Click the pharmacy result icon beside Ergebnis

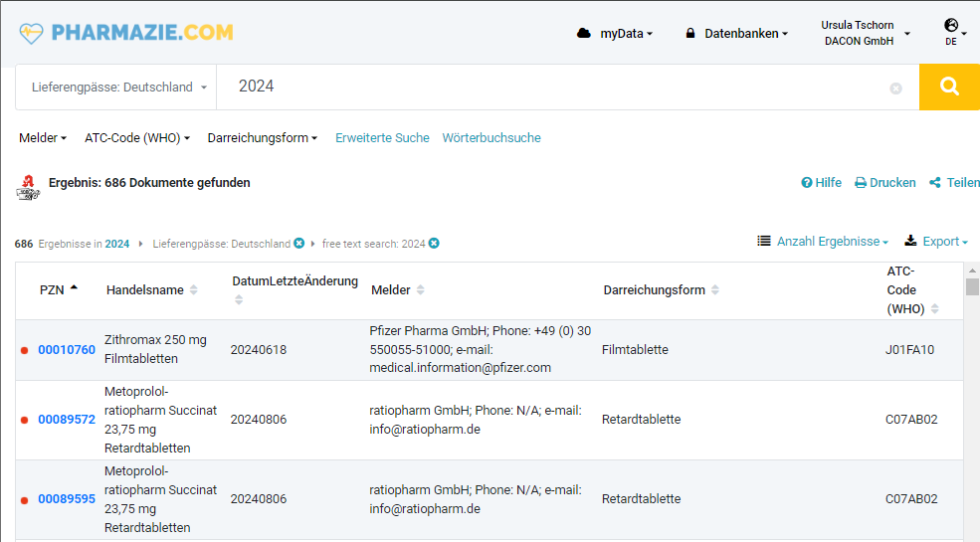[x=28, y=188]
